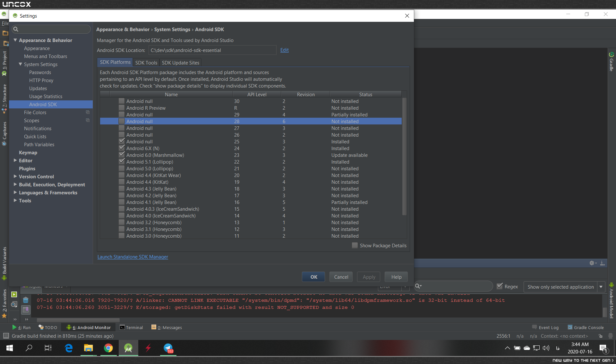Open the Terminal tool window tab

click(x=132, y=327)
